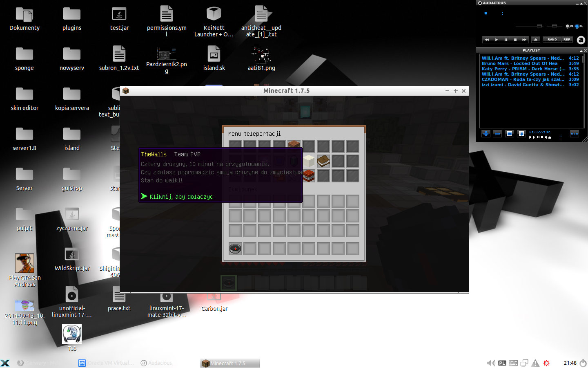Select KeiNett Launcher desktop icon
Screen dimensions: 588x368
pyautogui.click(x=214, y=22)
